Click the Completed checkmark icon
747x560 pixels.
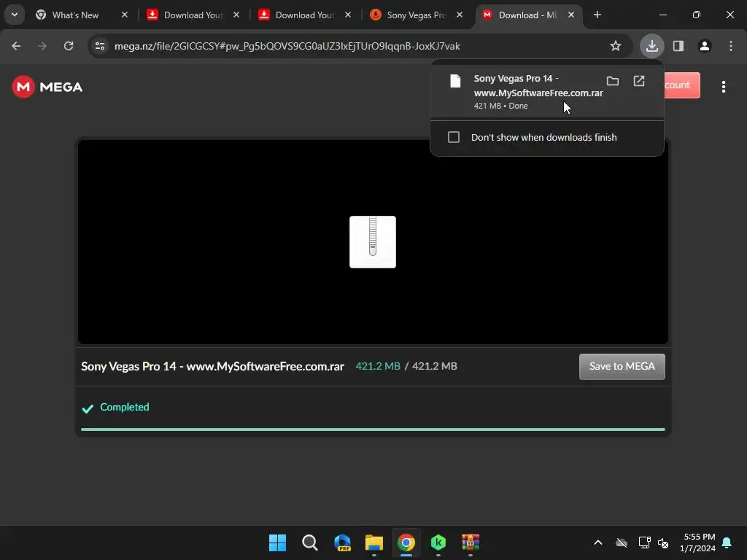click(88, 408)
